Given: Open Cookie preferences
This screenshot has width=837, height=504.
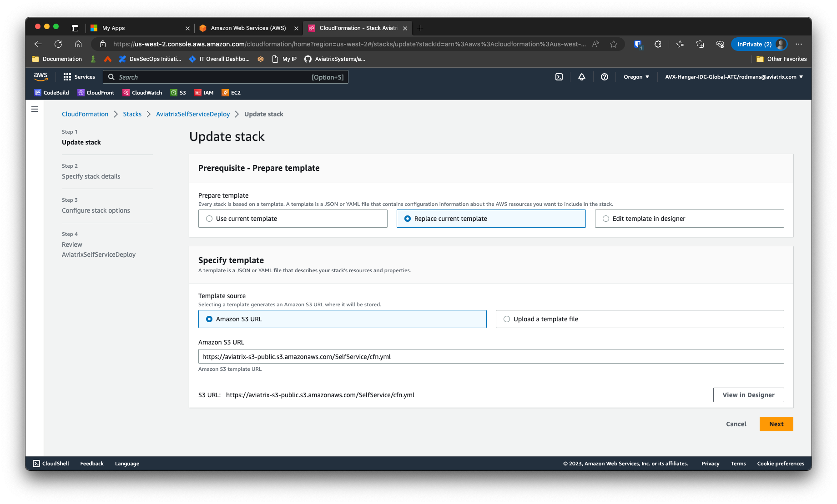Looking at the screenshot, I should click(x=781, y=464).
